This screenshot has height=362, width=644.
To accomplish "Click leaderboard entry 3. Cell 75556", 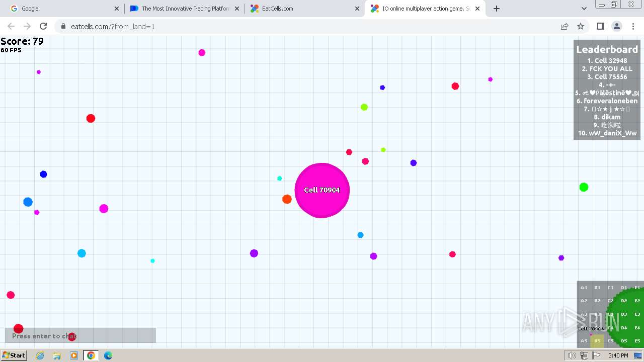I will (607, 77).
